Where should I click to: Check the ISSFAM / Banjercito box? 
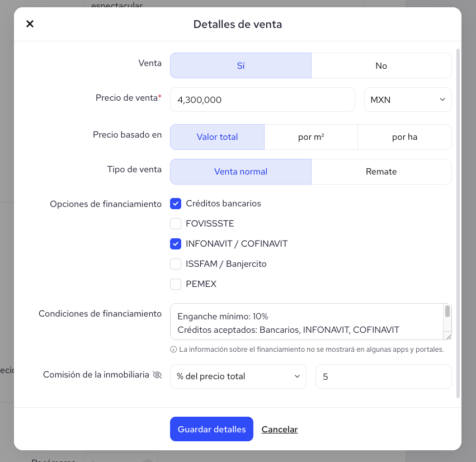(176, 264)
